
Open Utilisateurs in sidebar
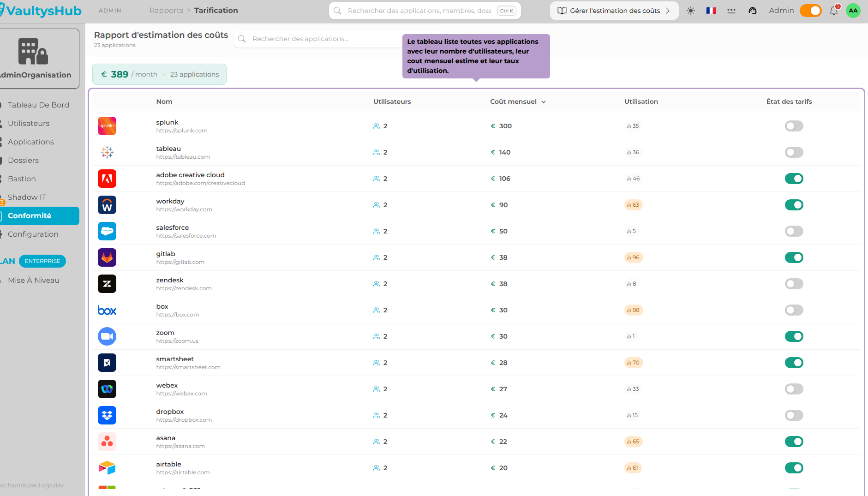[x=29, y=124]
